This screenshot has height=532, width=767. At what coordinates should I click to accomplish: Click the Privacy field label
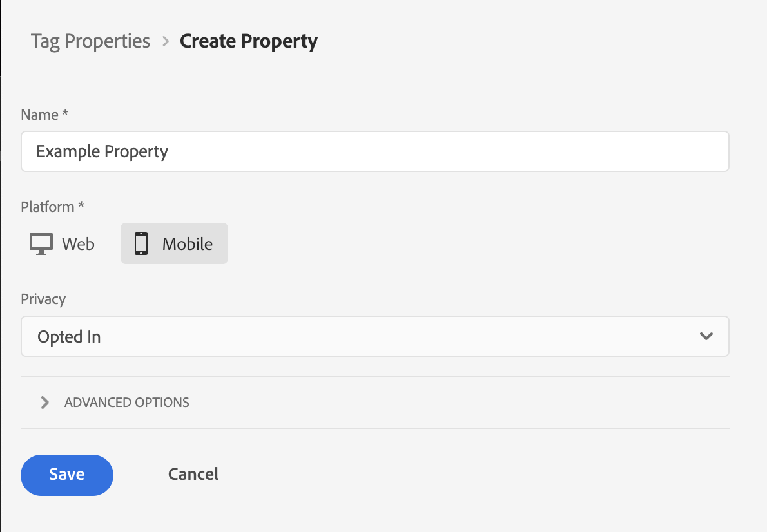(x=43, y=299)
